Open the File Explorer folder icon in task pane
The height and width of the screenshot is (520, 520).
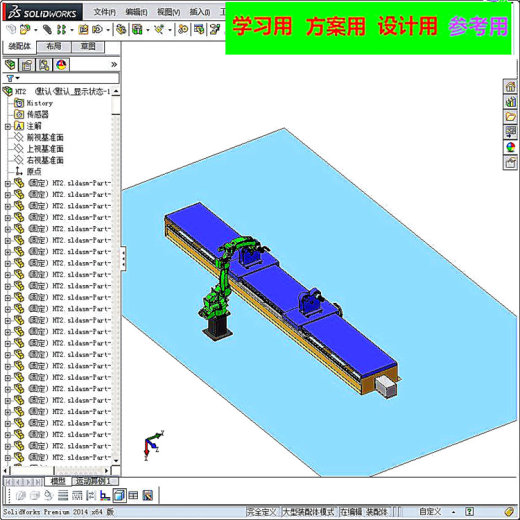[510, 117]
